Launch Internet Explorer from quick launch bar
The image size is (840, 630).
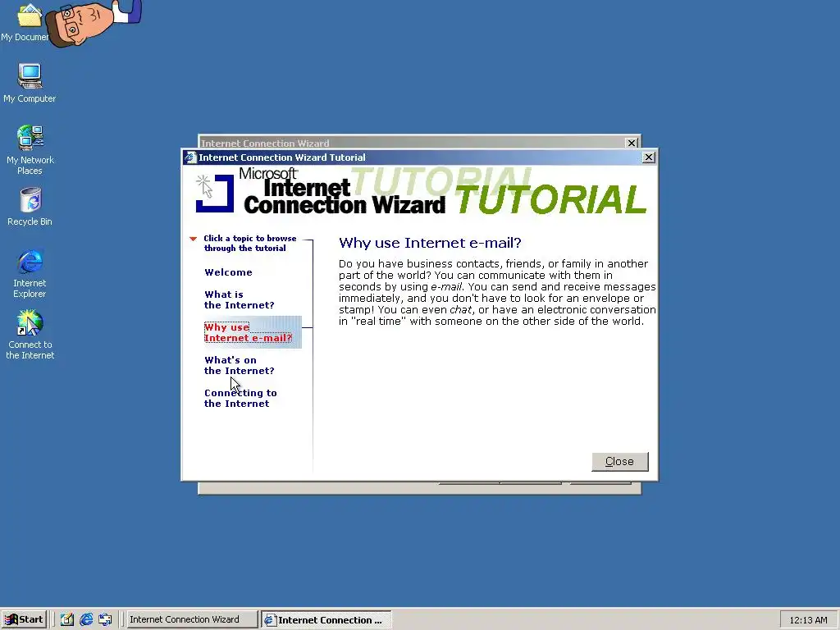click(86, 620)
